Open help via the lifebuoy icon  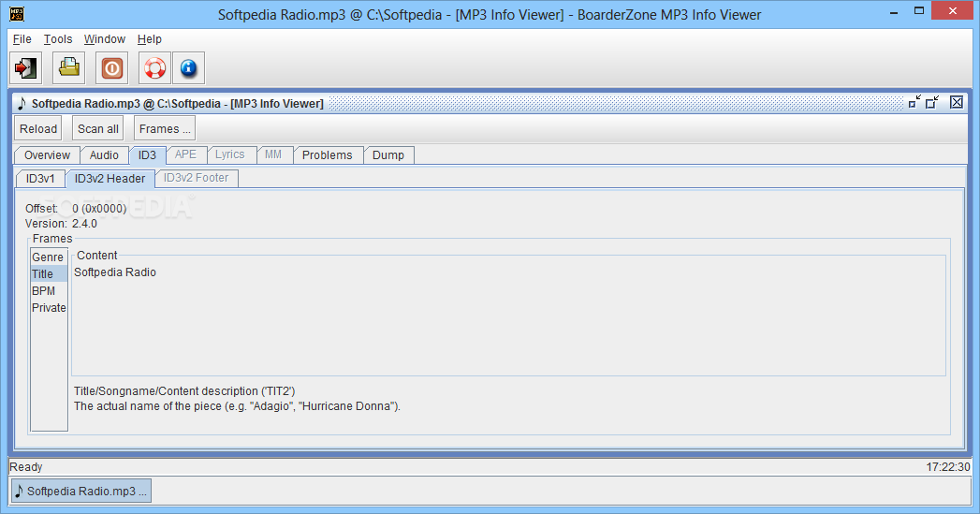pos(154,67)
